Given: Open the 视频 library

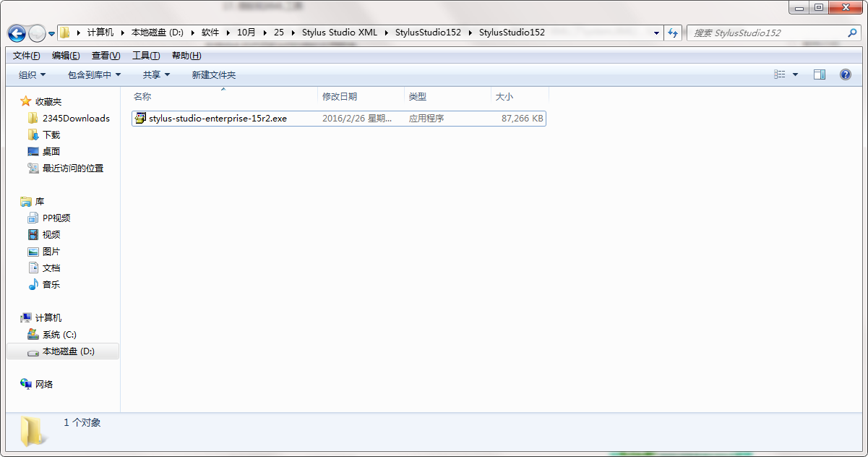Looking at the screenshot, I should [51, 234].
